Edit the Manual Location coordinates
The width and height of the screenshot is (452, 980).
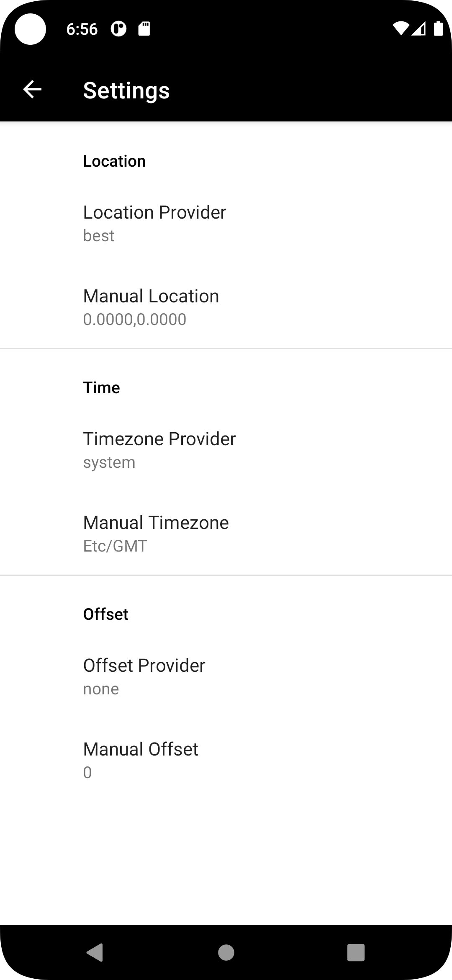(x=226, y=307)
